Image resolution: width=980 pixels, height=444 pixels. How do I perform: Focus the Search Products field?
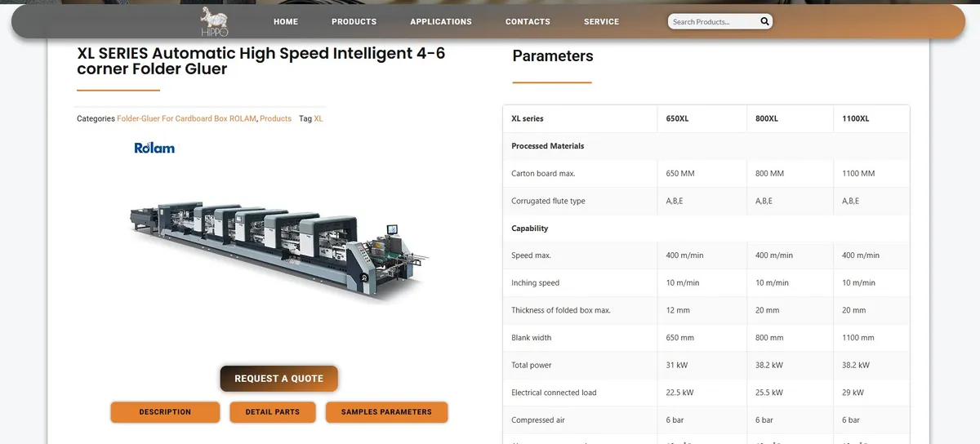coord(712,22)
